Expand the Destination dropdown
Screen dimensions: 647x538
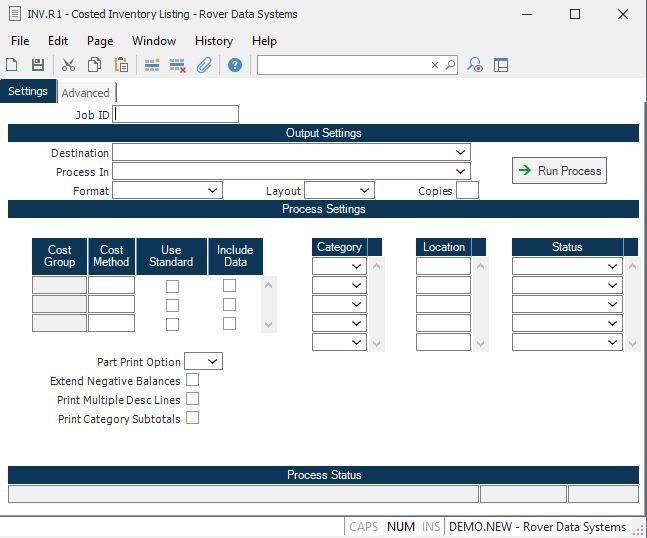460,152
